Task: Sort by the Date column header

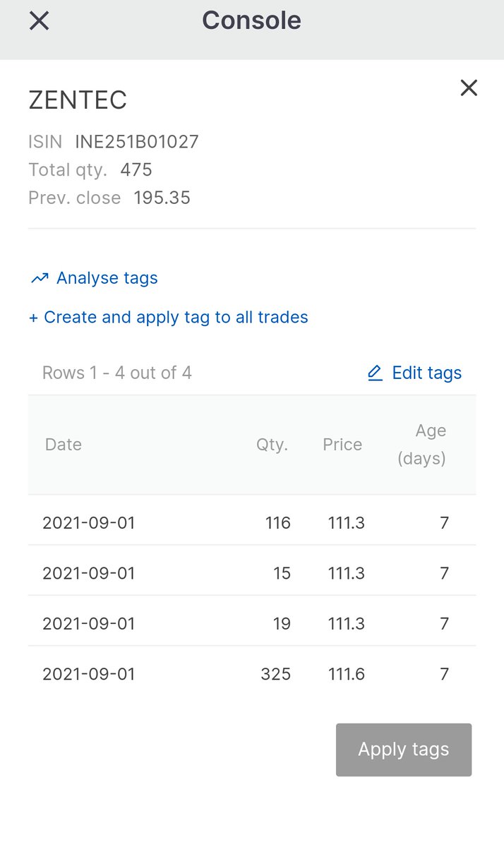Action: 64,445
